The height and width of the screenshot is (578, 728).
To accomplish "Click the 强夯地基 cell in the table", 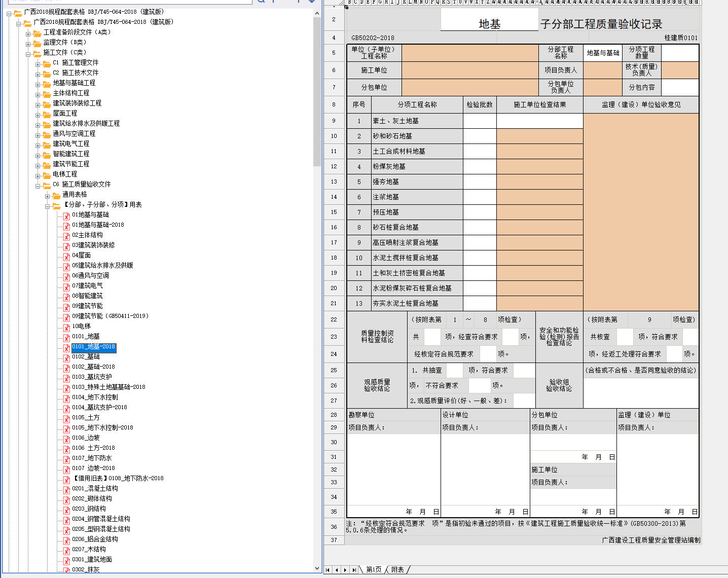I will pyautogui.click(x=417, y=182).
